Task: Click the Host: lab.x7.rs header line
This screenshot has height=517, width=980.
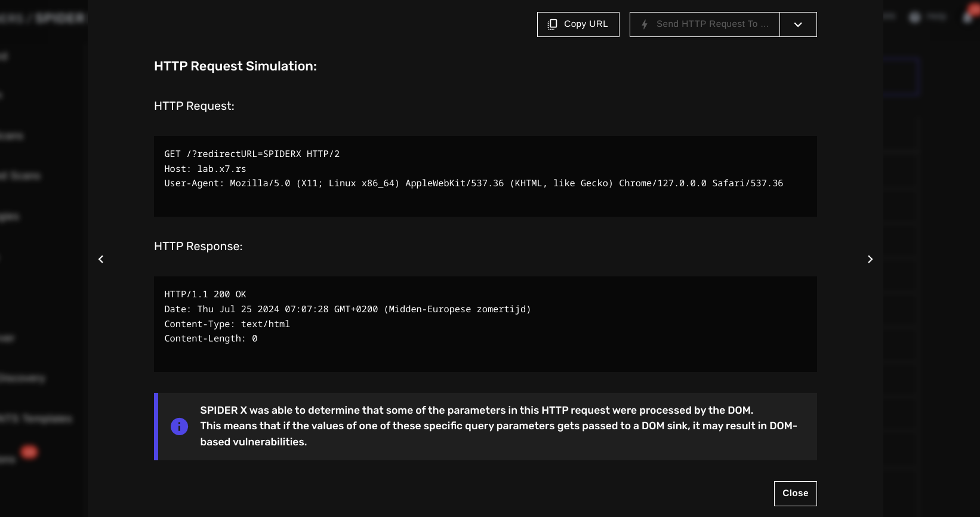Action: [x=205, y=169]
